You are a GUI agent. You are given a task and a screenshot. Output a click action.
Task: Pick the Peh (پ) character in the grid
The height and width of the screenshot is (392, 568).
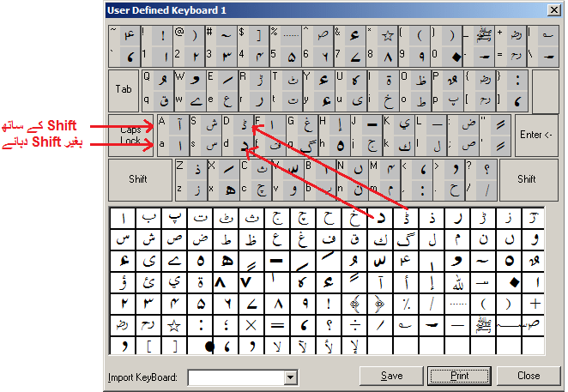[174, 218]
